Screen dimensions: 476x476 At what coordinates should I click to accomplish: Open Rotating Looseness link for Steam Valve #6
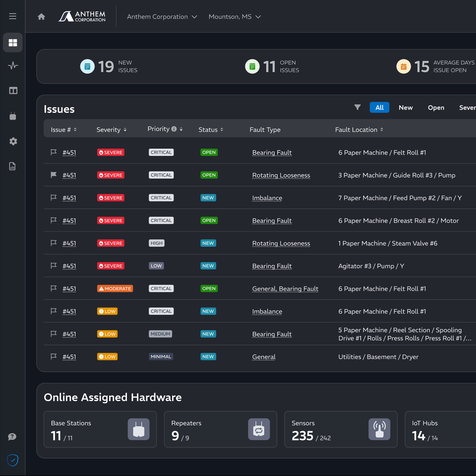tap(281, 243)
